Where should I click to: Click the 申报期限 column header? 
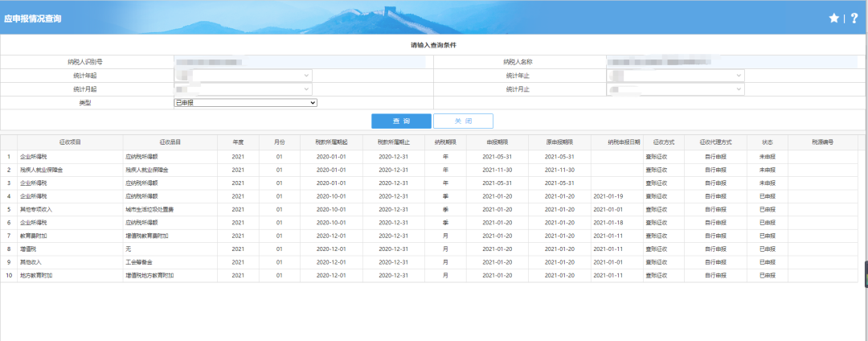tap(497, 142)
